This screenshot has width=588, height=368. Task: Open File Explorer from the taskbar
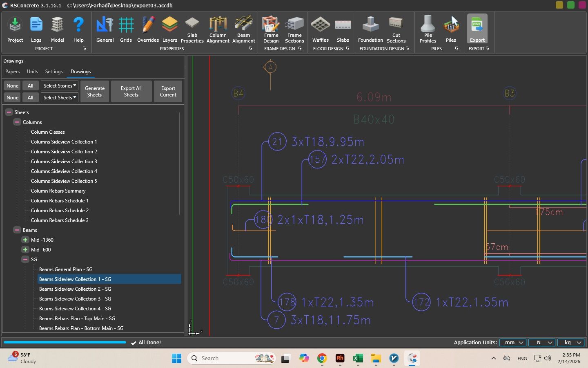pos(376,358)
